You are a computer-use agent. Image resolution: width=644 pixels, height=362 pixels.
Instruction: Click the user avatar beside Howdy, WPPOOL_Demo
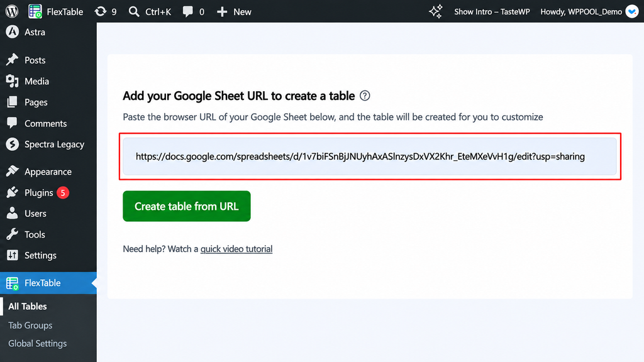point(631,11)
